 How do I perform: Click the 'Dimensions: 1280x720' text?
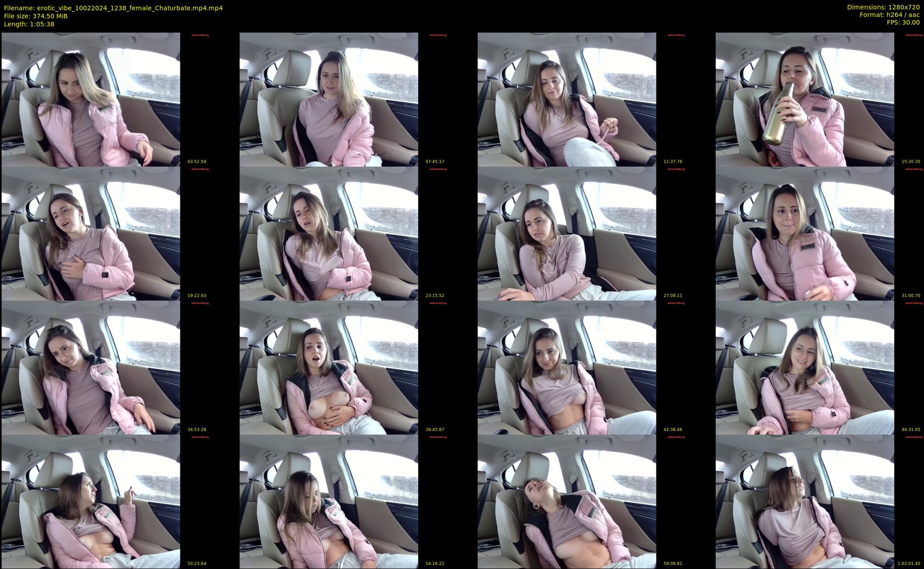883,7
